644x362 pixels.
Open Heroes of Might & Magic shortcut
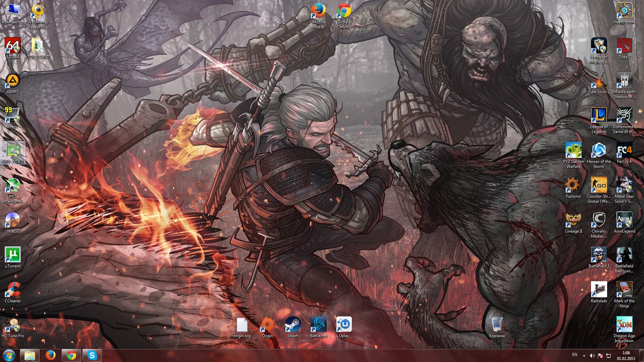pyautogui.click(x=599, y=51)
